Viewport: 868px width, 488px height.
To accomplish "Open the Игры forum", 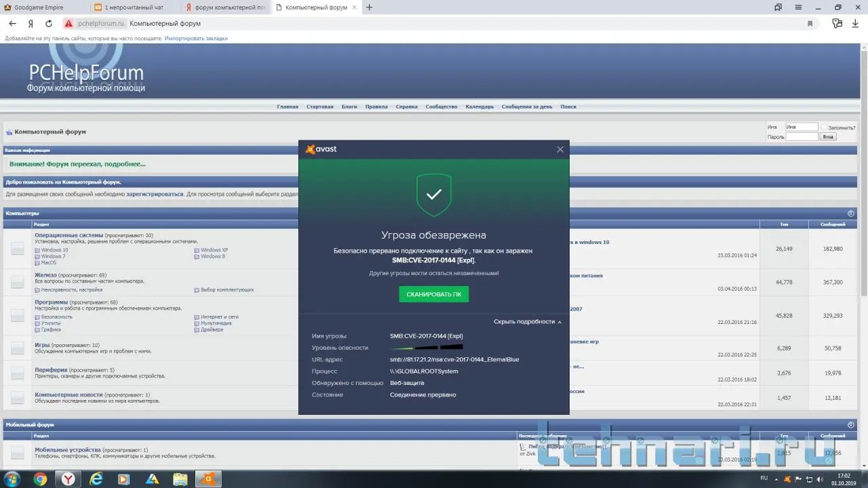I will coord(42,345).
